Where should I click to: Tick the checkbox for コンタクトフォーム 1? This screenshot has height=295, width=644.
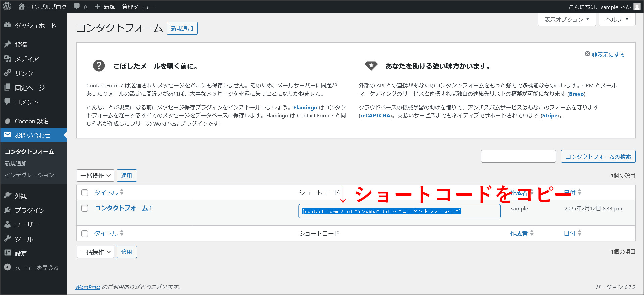coord(85,208)
